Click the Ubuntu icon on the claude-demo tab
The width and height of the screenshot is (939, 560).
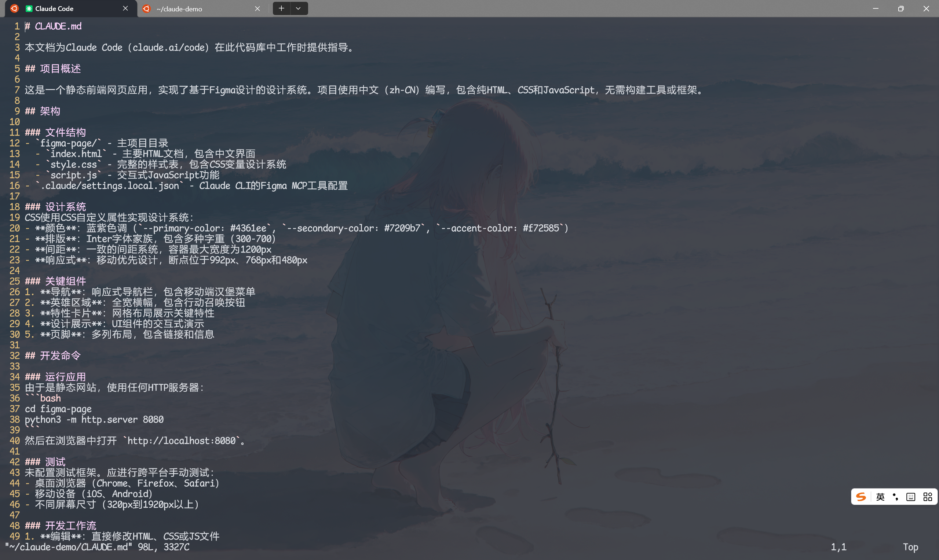(x=146, y=8)
